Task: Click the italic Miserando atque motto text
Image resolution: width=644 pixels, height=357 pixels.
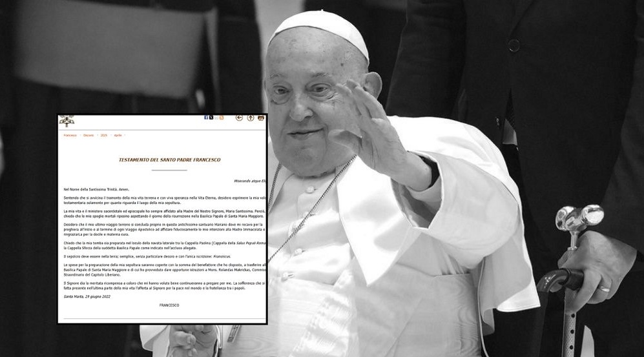Action: (x=250, y=181)
